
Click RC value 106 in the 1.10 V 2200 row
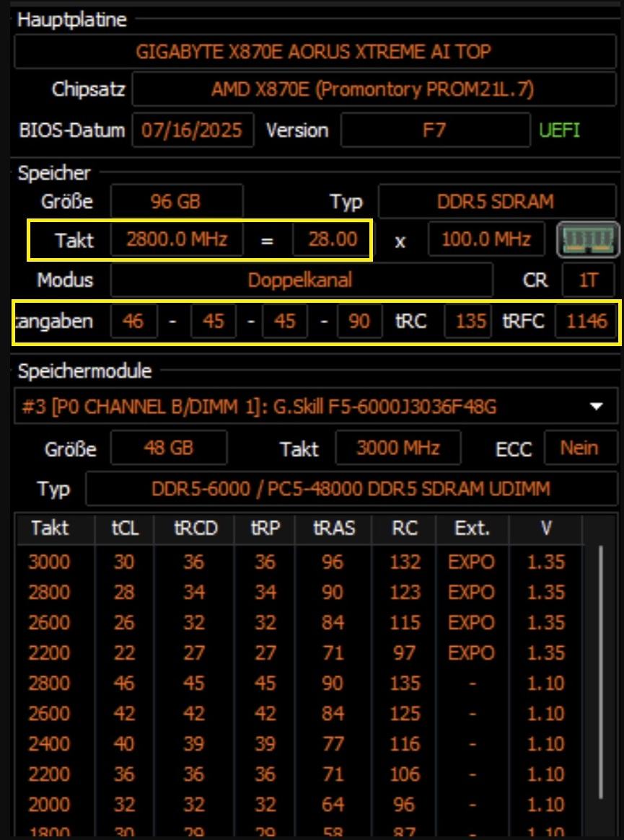405,774
